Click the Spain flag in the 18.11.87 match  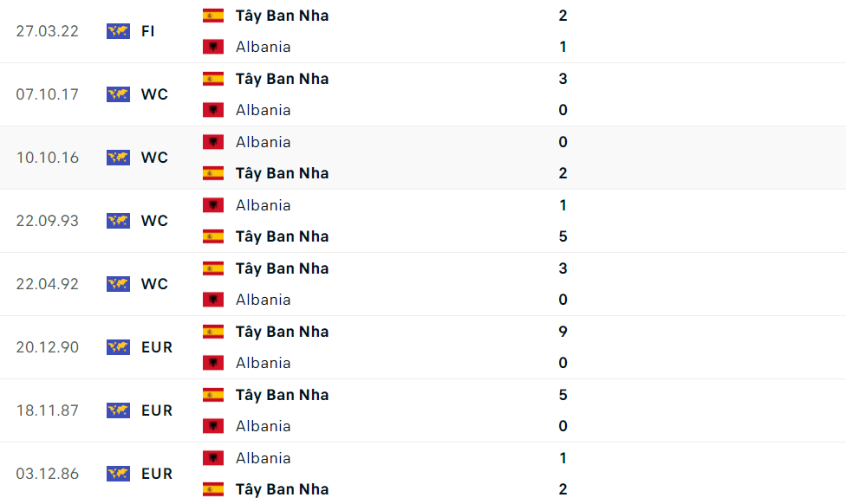click(213, 395)
